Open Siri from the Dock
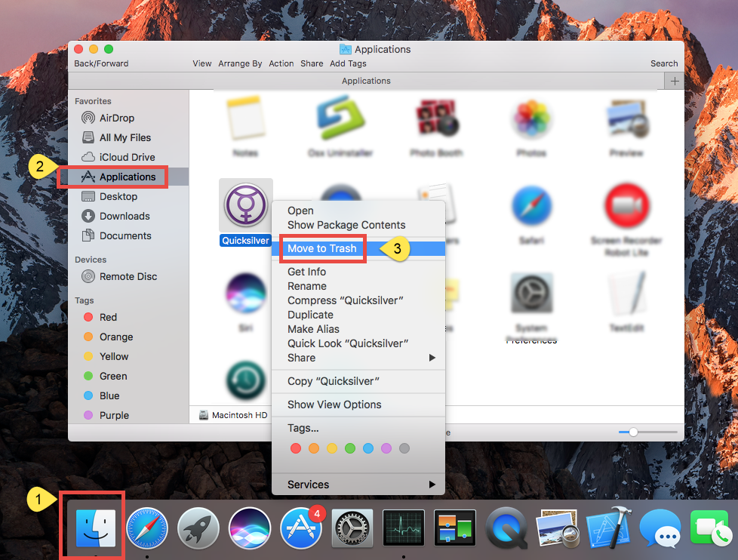The image size is (738, 560). click(249, 528)
